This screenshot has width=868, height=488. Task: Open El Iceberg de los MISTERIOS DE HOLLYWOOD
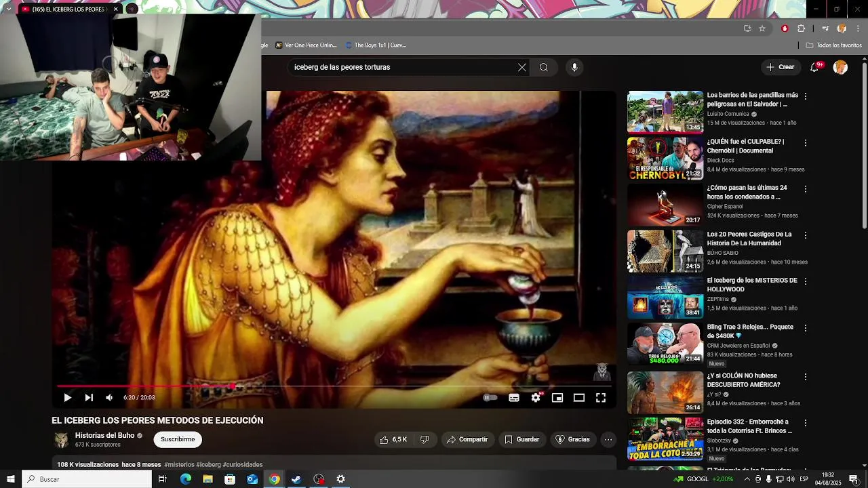752,285
